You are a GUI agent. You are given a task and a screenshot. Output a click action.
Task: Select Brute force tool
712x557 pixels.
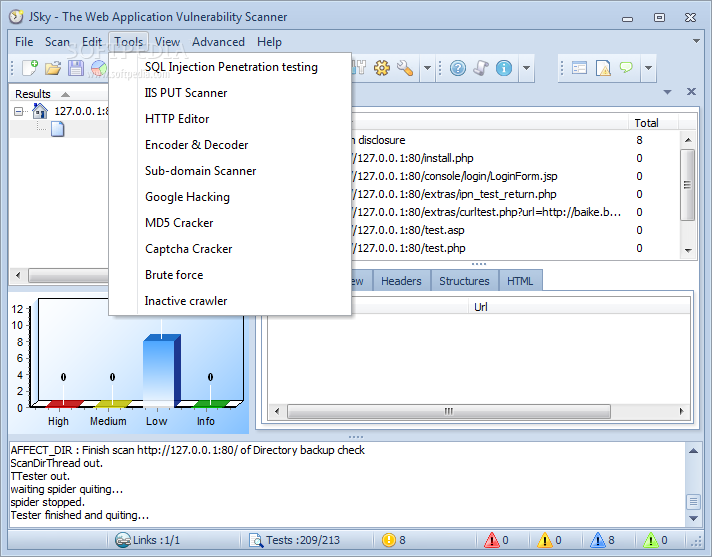tap(231, 275)
